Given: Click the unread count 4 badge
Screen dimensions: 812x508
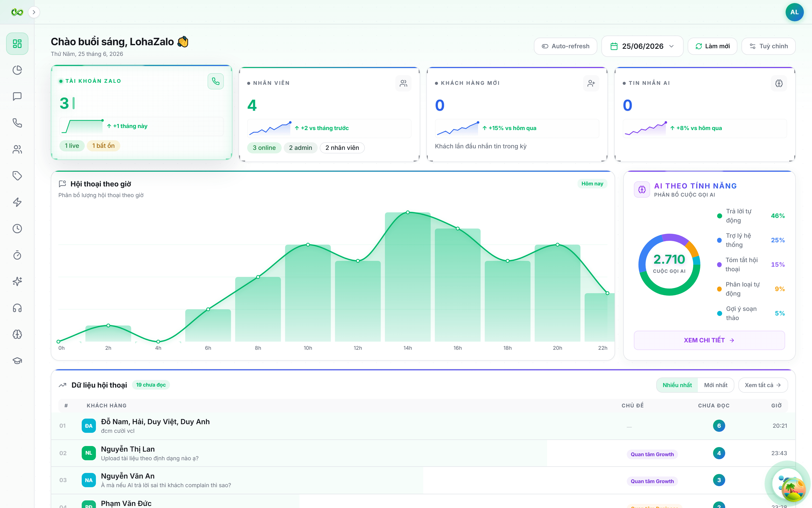Looking at the screenshot, I should [x=719, y=453].
